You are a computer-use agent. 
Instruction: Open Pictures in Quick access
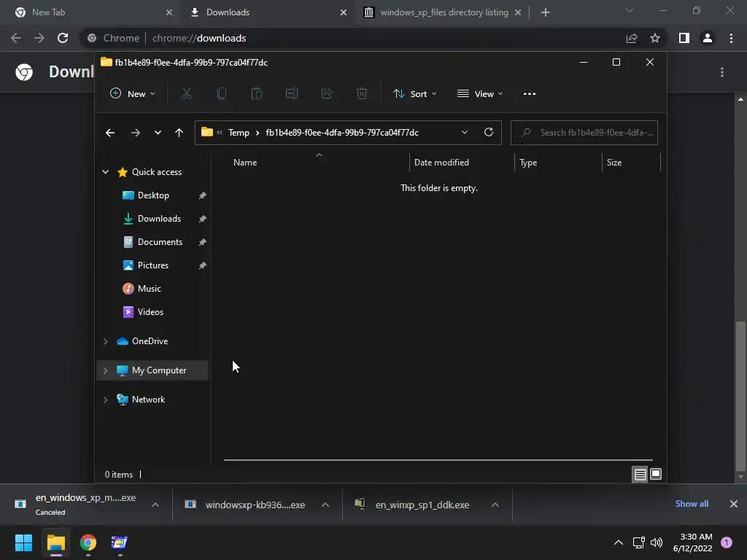click(x=153, y=265)
